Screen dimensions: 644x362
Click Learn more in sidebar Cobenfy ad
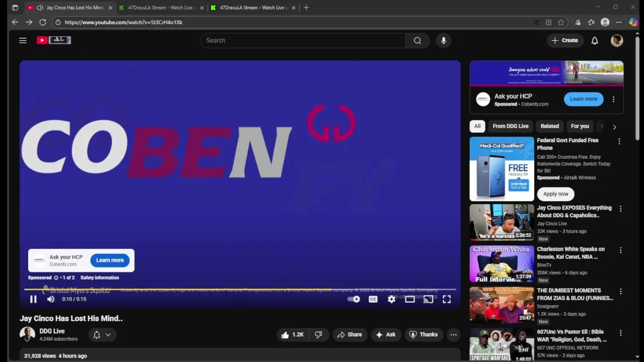[584, 99]
